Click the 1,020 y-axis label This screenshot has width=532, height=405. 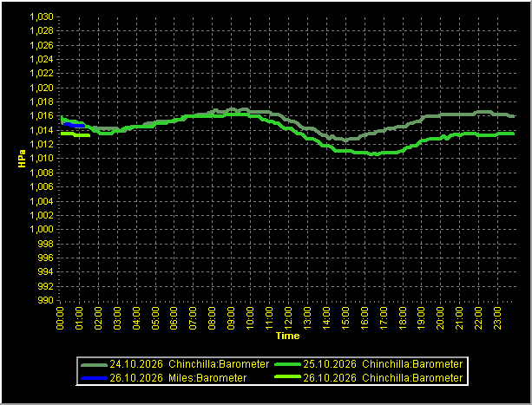42,88
